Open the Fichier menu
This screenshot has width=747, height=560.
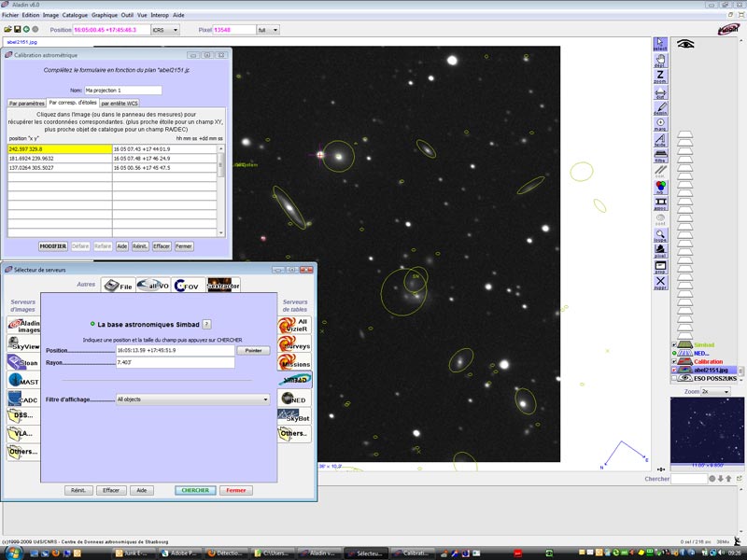pos(10,15)
